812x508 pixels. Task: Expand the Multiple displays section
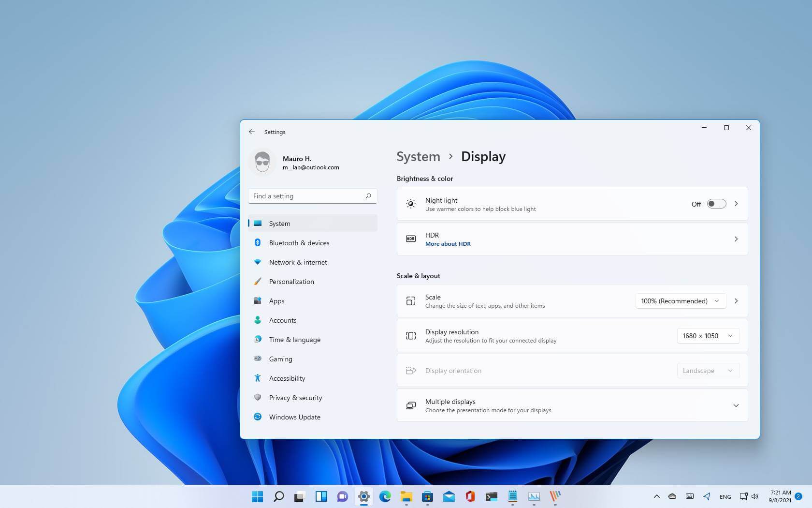coord(736,405)
